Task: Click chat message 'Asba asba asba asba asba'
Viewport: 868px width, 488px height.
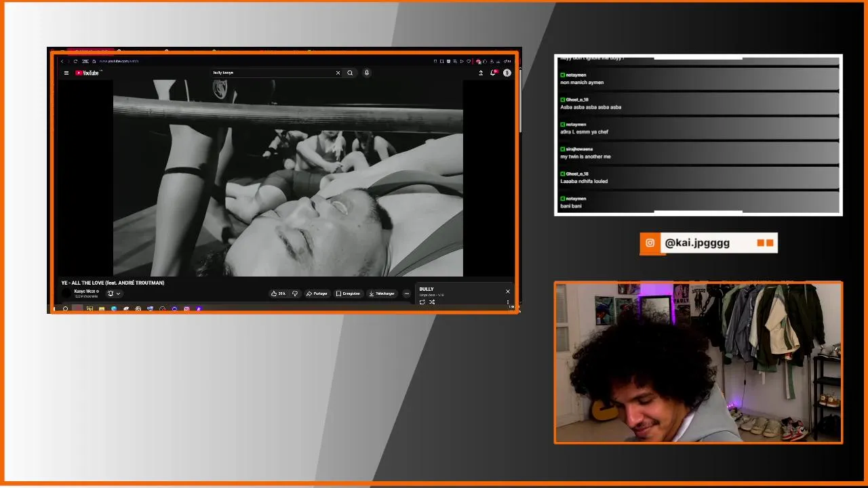Action: pyautogui.click(x=591, y=107)
